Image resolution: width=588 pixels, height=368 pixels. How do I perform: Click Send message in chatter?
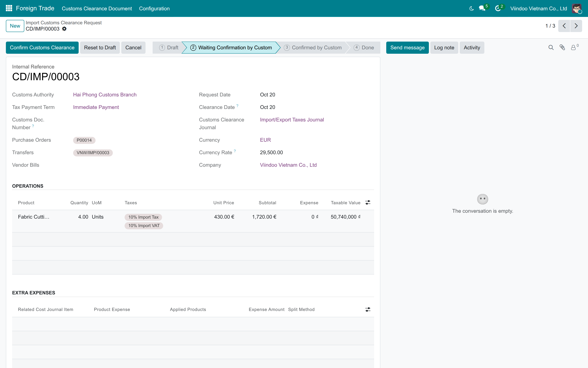(407, 47)
